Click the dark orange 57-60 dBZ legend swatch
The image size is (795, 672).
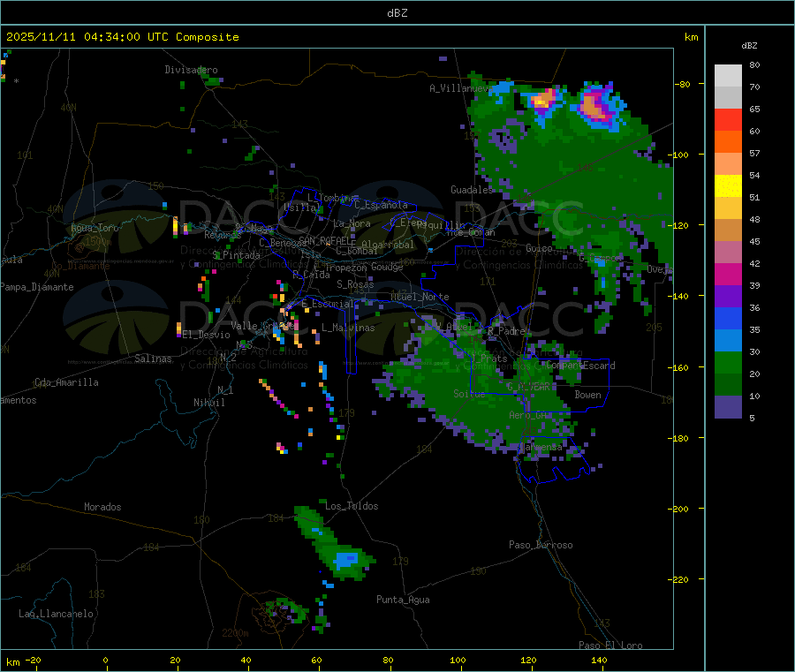tap(728, 142)
